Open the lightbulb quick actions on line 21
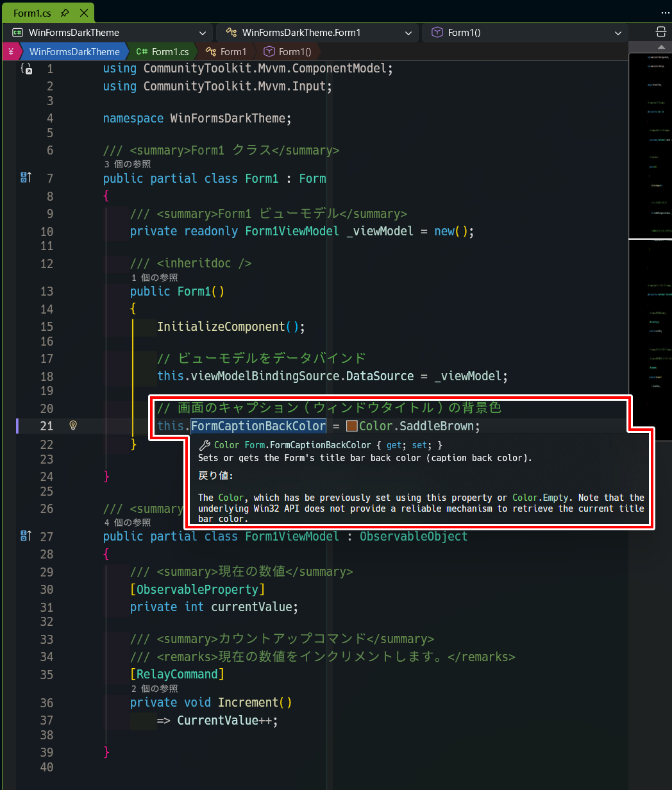Viewport: 672px width, 790px height. [x=73, y=425]
